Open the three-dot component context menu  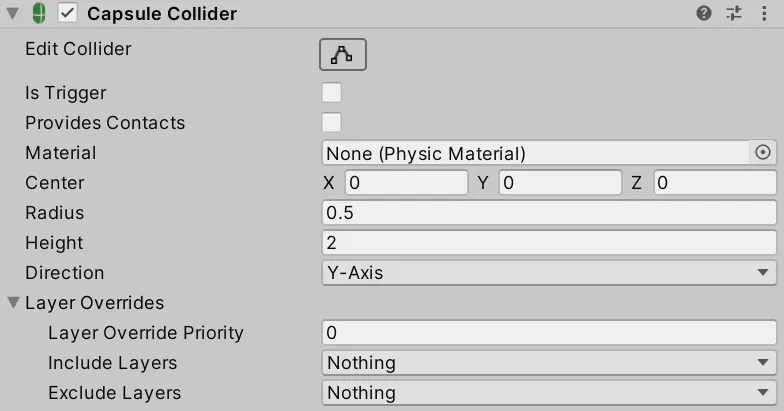coord(764,13)
